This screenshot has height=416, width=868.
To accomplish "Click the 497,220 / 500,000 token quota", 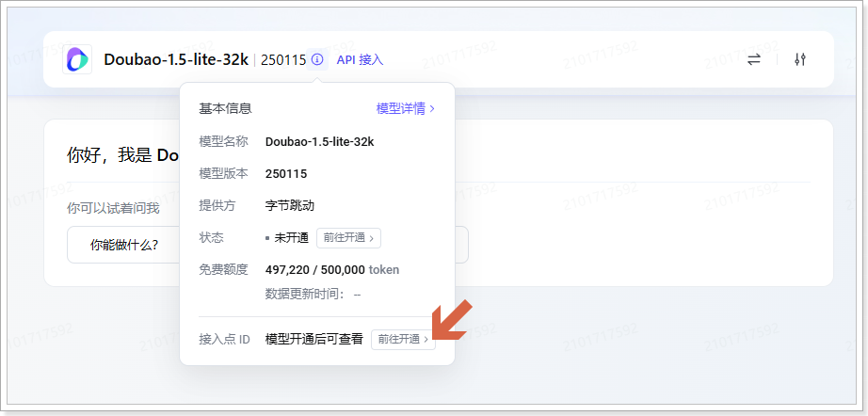I will pos(332,270).
